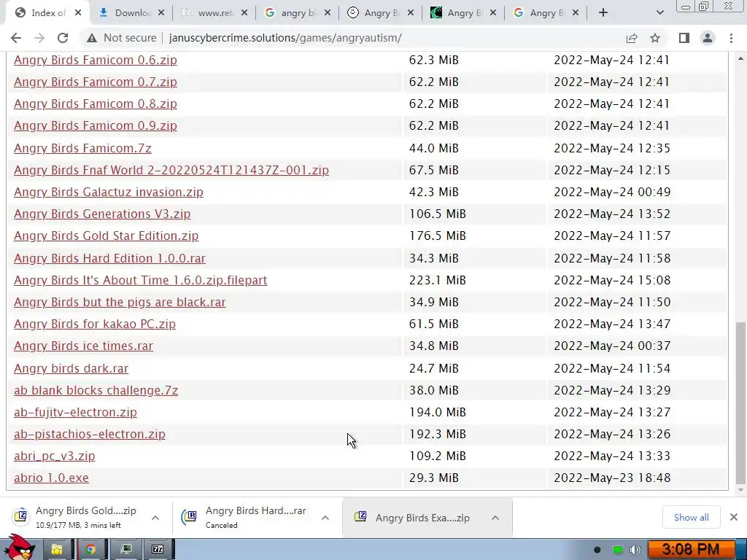The width and height of the screenshot is (747, 560).
Task: Bookmark this page with the star icon
Action: (655, 38)
